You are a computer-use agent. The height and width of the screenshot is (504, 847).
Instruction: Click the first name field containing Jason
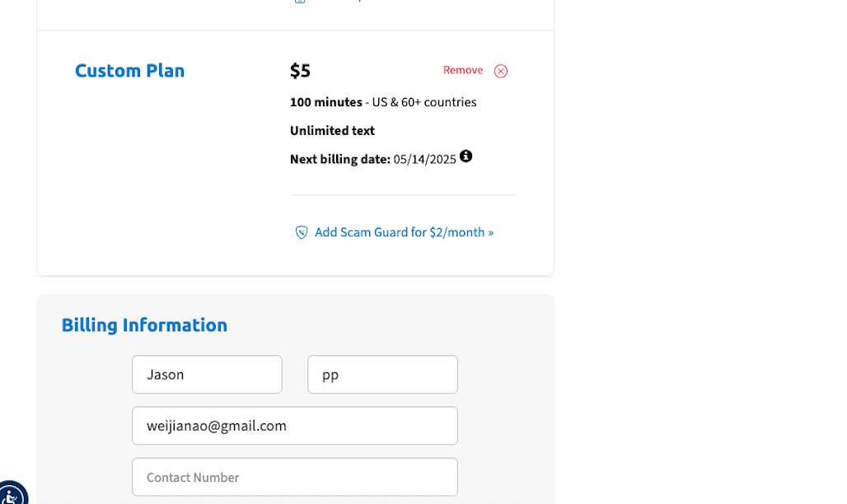(x=207, y=375)
